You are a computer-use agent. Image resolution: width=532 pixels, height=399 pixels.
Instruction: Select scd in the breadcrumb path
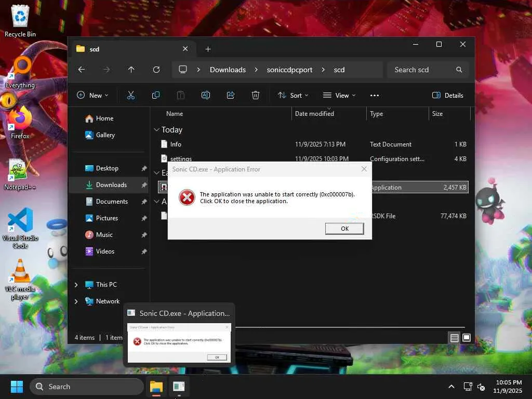(x=339, y=70)
